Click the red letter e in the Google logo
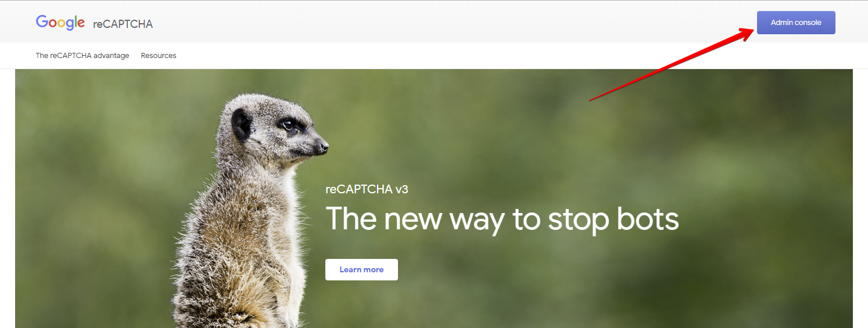 point(81,24)
